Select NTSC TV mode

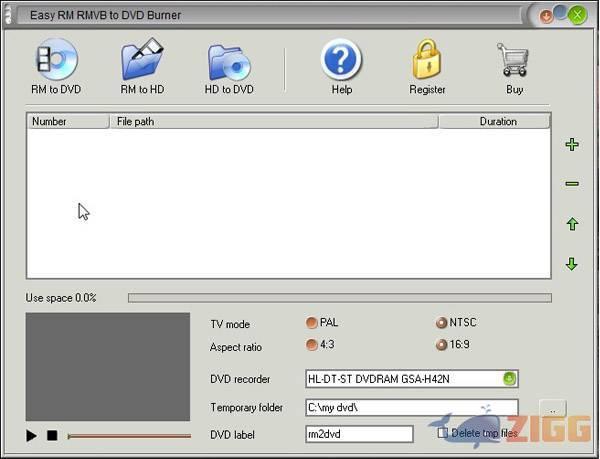(x=441, y=323)
